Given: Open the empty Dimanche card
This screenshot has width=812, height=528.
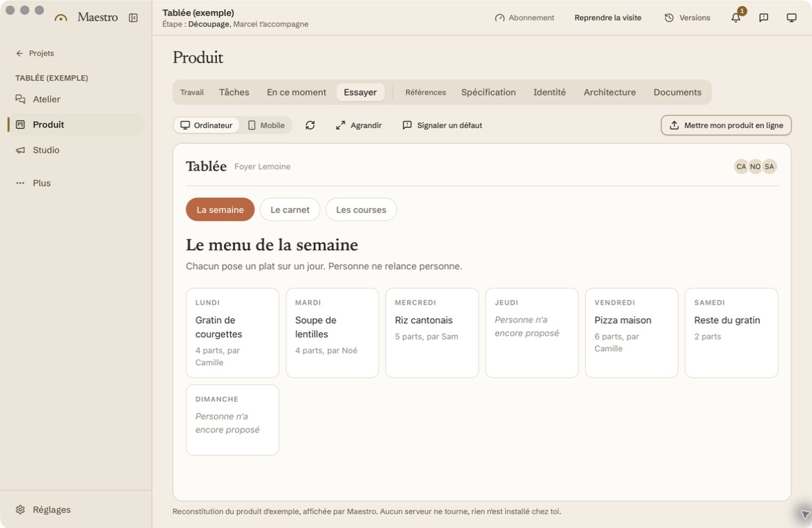Looking at the screenshot, I should pyautogui.click(x=232, y=420).
